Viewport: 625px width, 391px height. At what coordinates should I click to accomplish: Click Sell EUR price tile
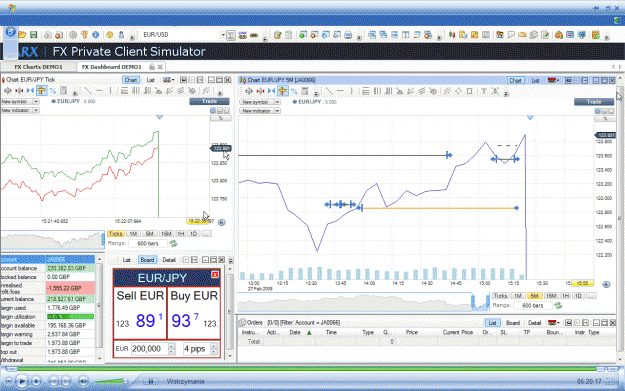coord(140,313)
